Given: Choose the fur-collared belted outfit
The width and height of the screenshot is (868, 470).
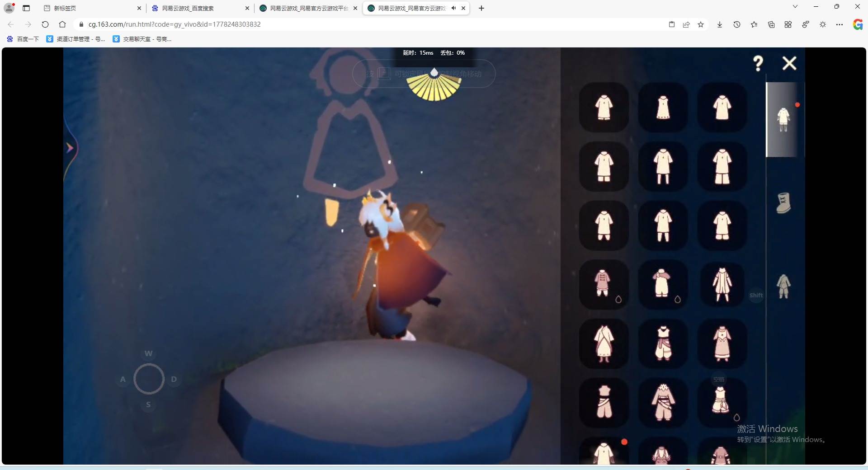Looking at the screenshot, I should pyautogui.click(x=663, y=402).
